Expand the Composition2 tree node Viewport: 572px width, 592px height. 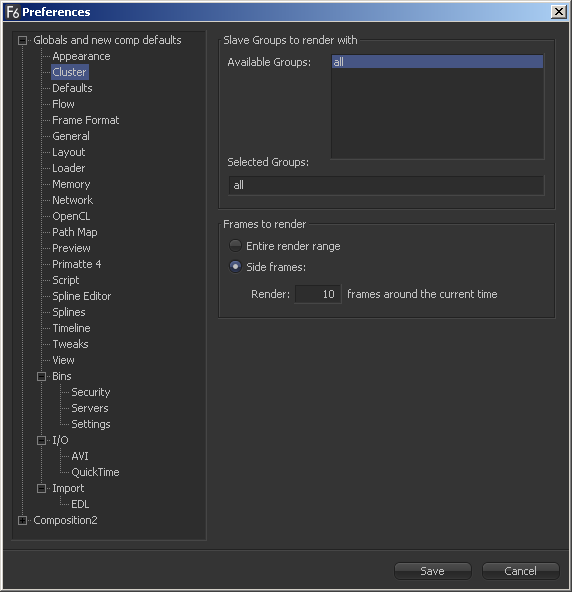click(x=23, y=520)
